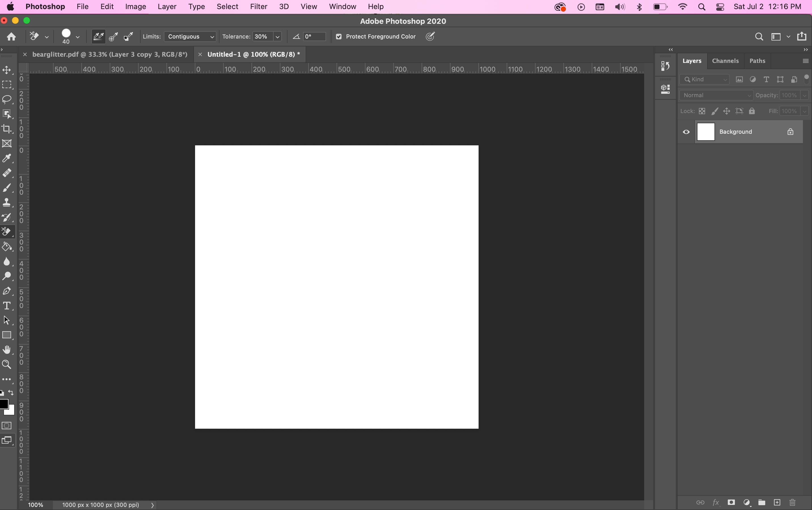Toggle lock on the Background layer

coord(790,132)
